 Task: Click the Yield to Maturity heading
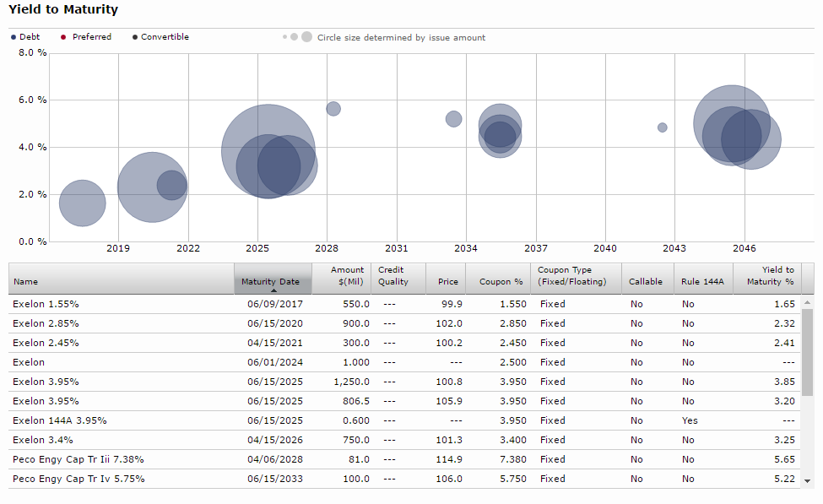point(63,9)
